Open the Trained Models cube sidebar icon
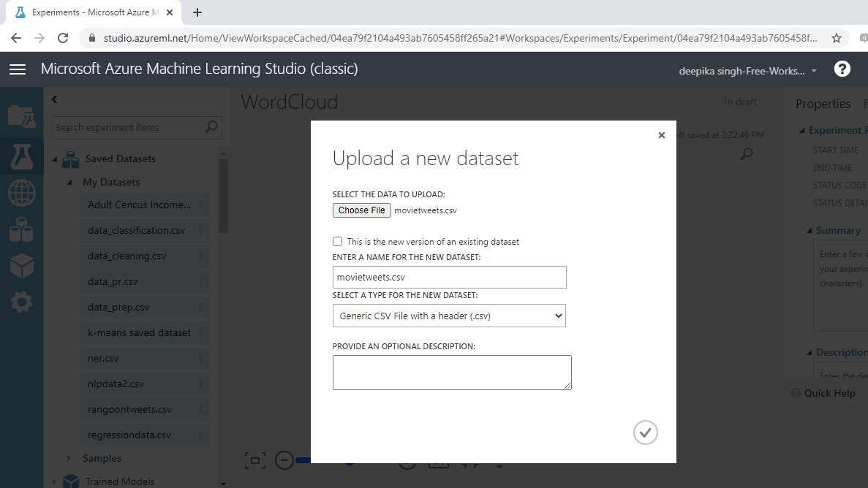868x488 pixels. pyautogui.click(x=22, y=266)
